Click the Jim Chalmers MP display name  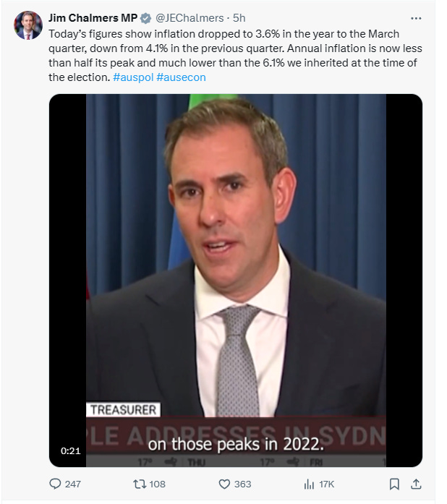[93, 18]
